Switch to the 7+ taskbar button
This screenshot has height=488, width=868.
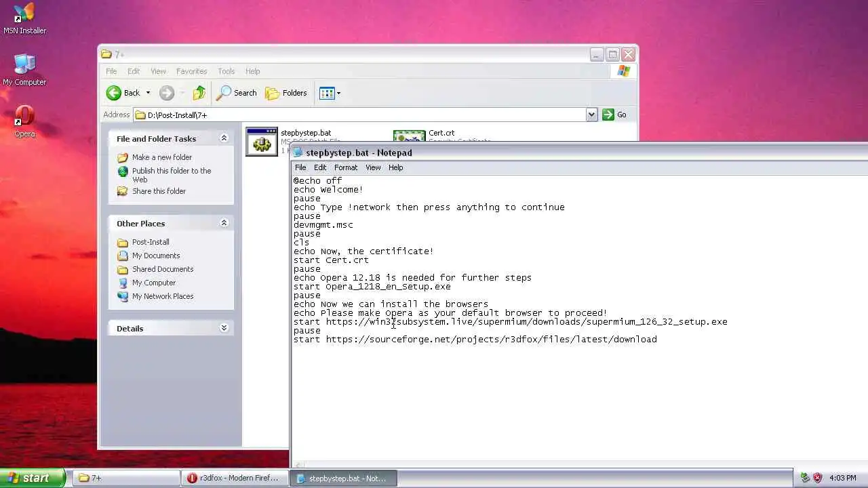coord(126,478)
